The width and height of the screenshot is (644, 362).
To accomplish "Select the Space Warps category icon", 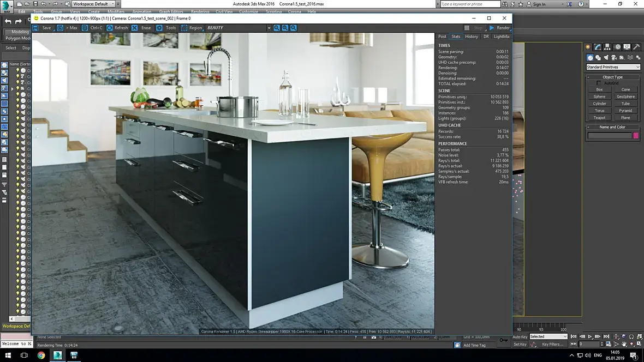I will [x=630, y=58].
